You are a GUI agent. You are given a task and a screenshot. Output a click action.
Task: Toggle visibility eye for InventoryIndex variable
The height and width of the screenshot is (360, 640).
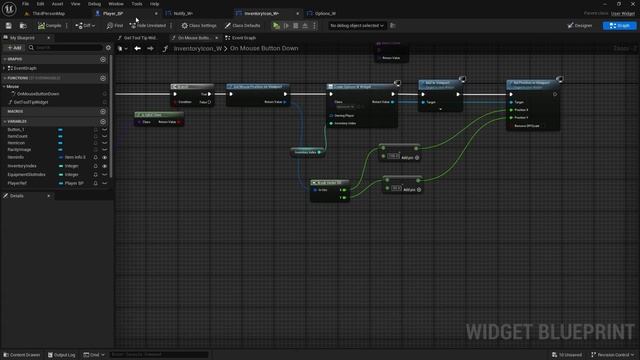pyautogui.click(x=104, y=166)
